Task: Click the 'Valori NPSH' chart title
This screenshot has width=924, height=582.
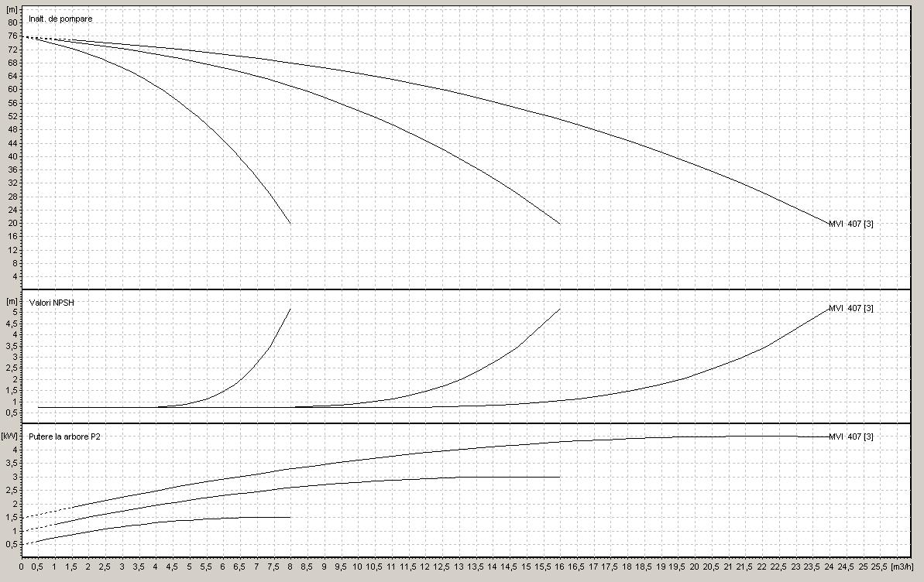Action: (x=51, y=302)
